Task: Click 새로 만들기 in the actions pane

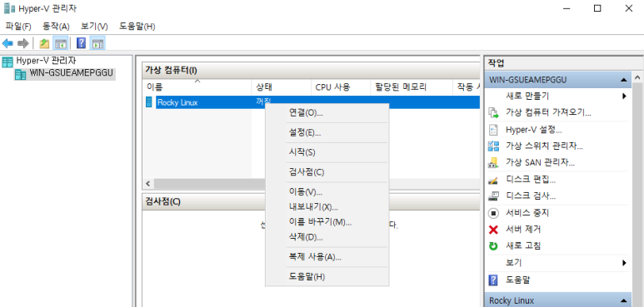Action: point(527,96)
